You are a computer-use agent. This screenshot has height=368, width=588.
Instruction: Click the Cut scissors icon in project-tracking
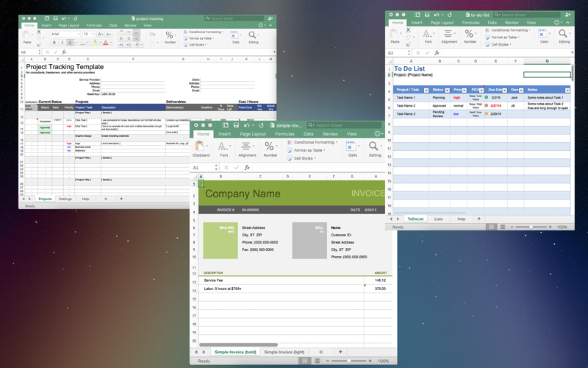[39, 32]
